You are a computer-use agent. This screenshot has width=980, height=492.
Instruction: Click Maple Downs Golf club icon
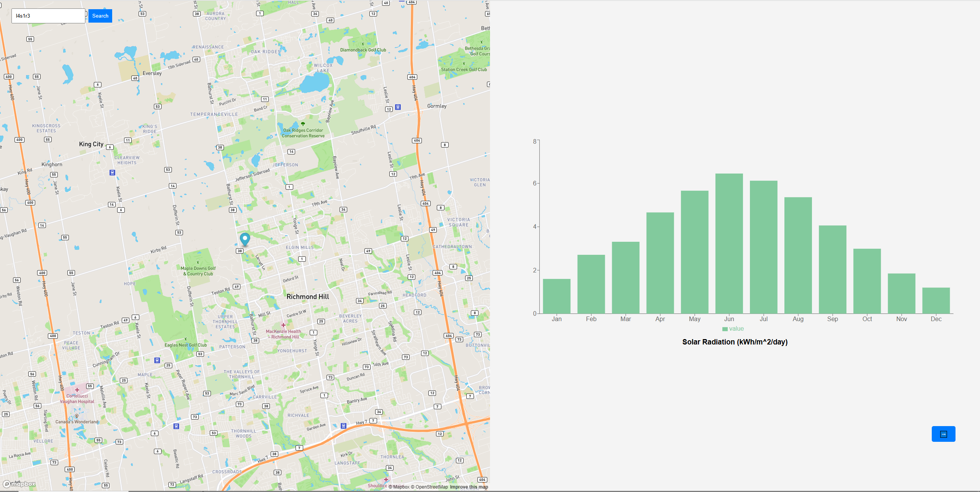198,262
